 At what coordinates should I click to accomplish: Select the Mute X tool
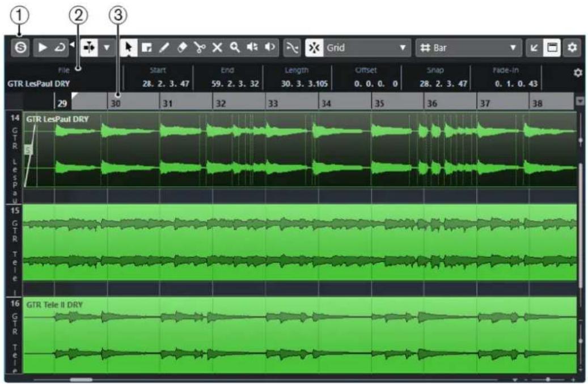(217, 48)
